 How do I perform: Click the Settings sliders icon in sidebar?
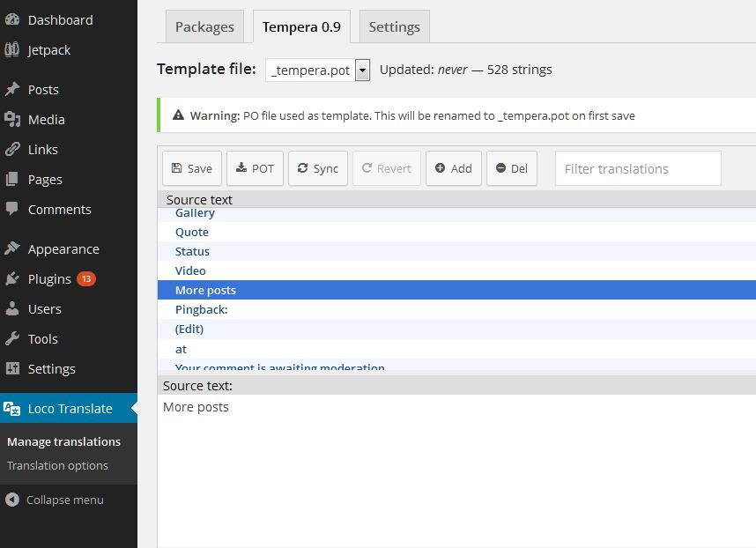pos(12,368)
